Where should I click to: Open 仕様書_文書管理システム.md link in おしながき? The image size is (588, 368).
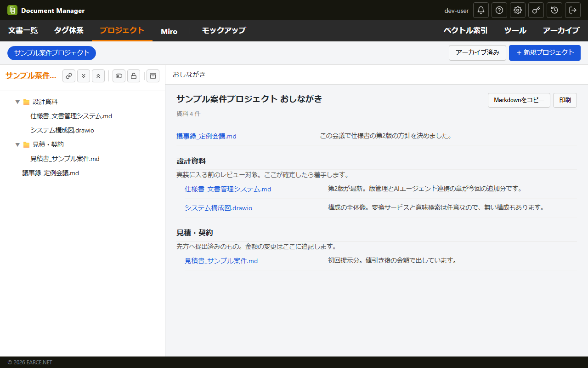228,189
